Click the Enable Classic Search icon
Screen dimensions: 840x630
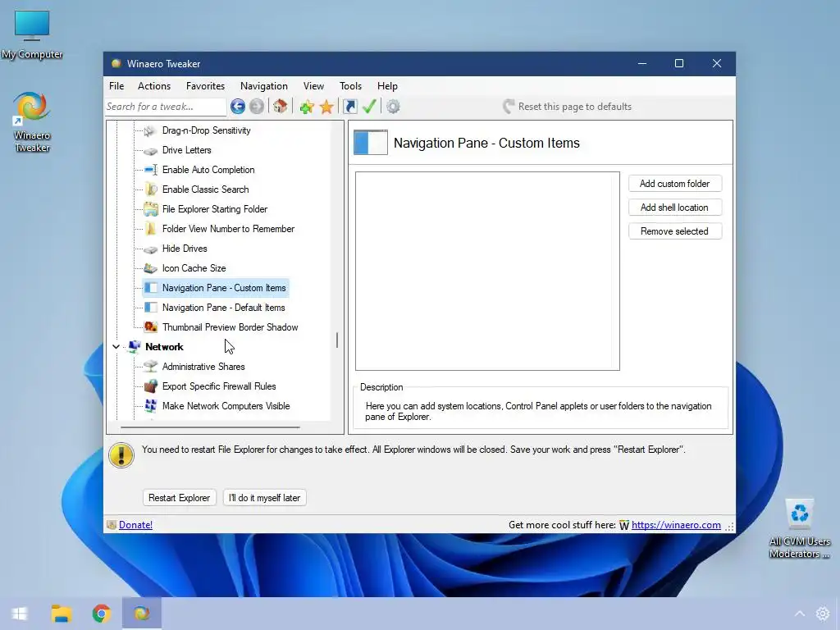tap(151, 189)
